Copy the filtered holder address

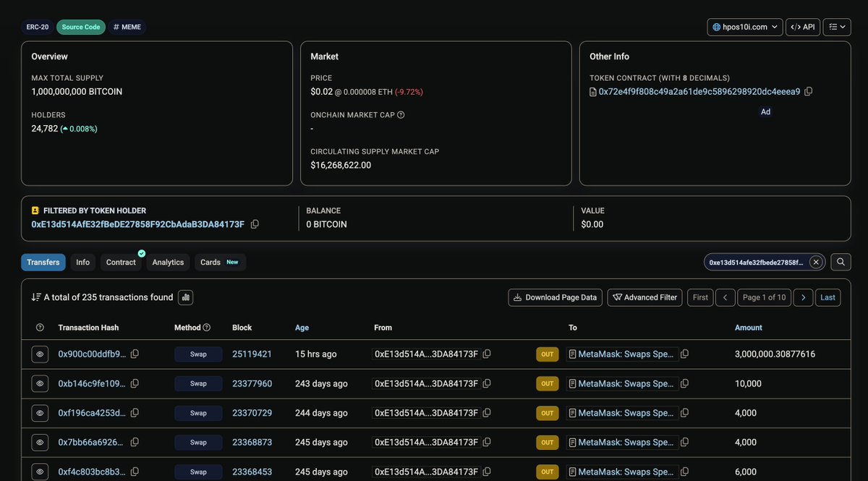click(x=255, y=224)
